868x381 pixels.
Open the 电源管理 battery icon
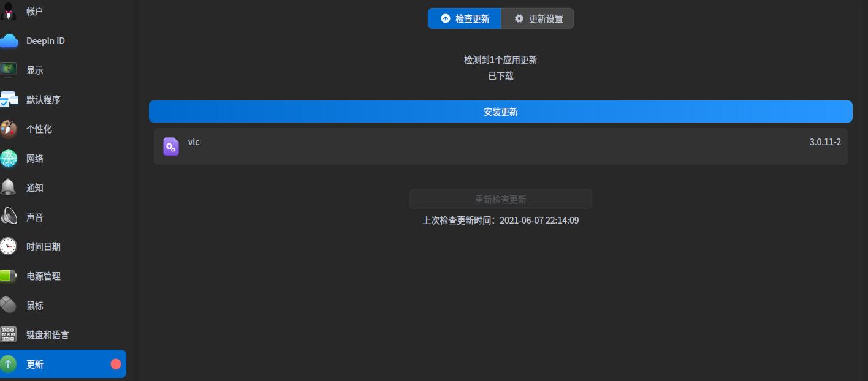pos(9,276)
